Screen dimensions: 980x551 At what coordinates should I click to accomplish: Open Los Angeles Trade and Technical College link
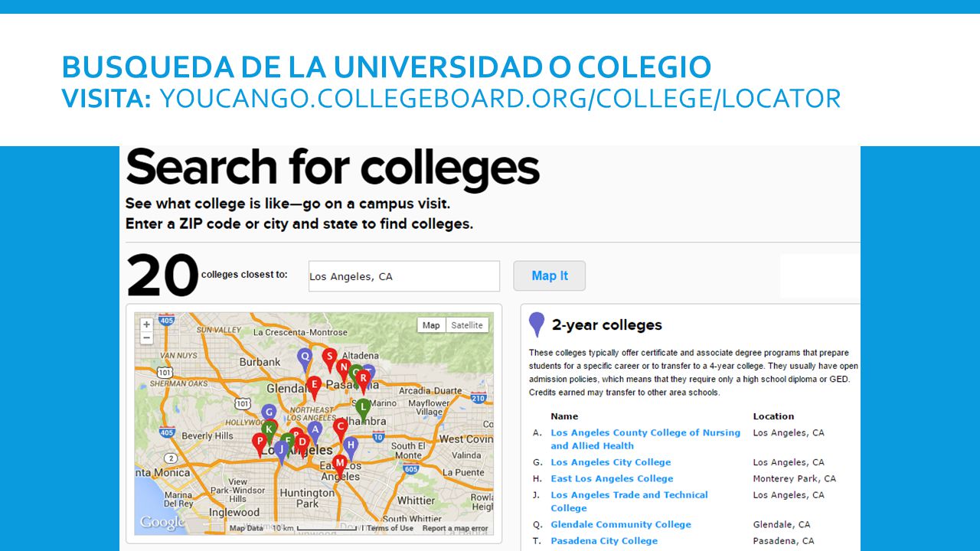click(x=629, y=501)
